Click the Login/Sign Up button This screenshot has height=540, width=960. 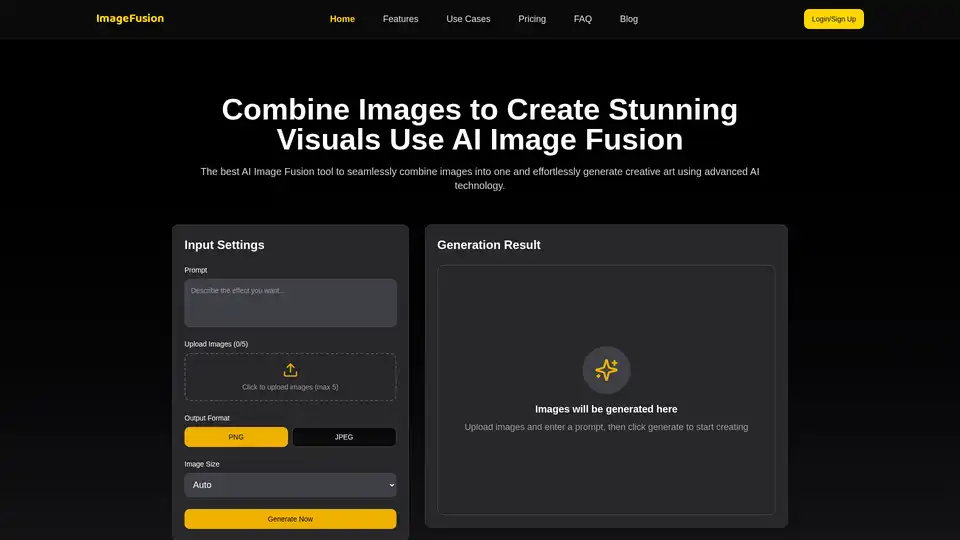pos(833,19)
